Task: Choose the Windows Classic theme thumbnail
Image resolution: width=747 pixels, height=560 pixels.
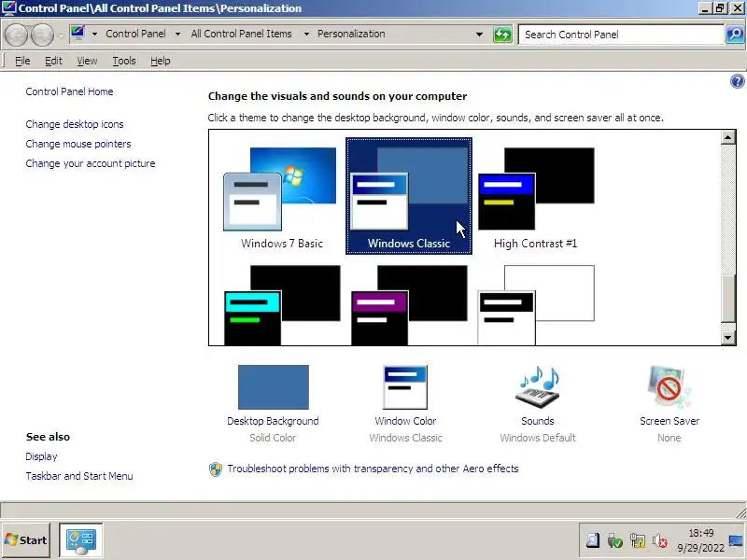Action: 409,196
